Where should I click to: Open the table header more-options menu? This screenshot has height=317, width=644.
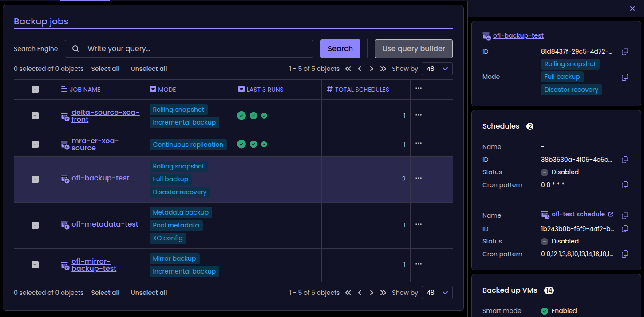click(418, 89)
